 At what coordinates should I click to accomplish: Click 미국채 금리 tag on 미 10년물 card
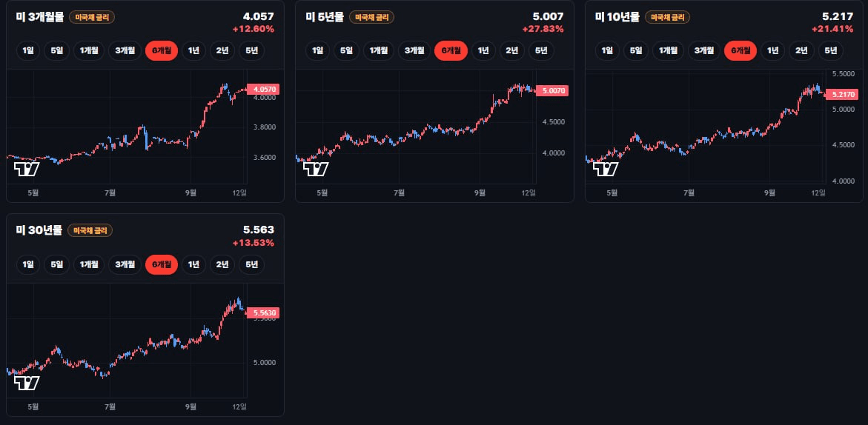click(668, 17)
